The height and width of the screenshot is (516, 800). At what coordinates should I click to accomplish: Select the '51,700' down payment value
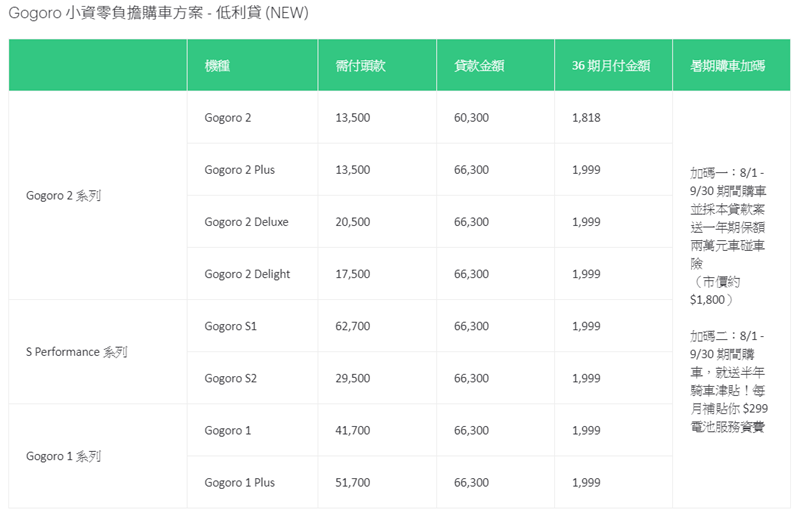(353, 482)
